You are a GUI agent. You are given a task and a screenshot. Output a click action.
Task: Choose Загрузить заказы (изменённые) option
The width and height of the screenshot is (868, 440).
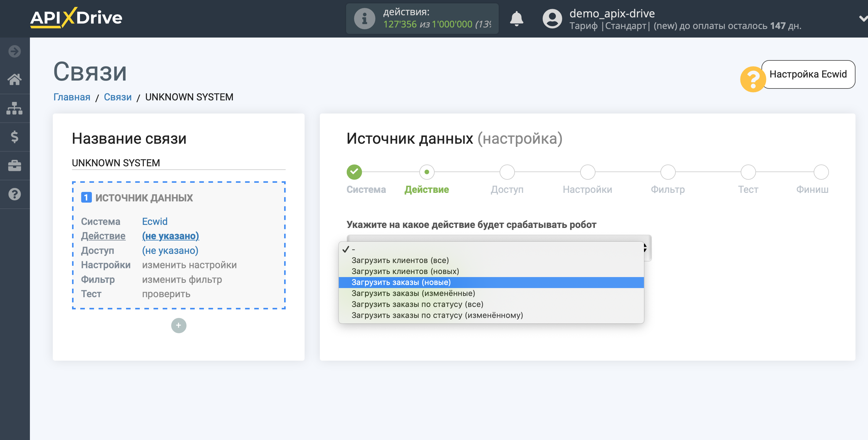491,293
